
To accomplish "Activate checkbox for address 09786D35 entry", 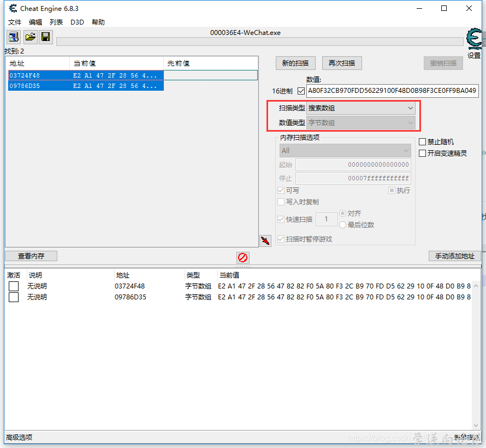I will coord(14,297).
